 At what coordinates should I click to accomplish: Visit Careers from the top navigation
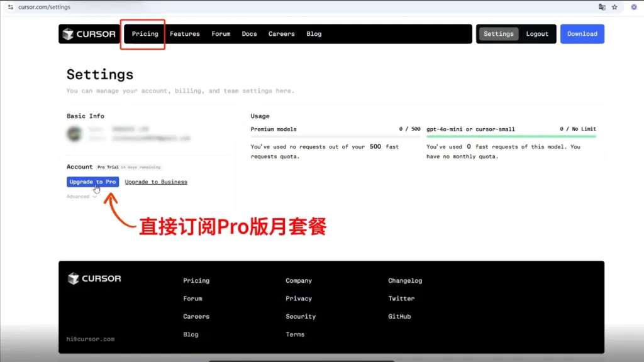[x=282, y=34]
